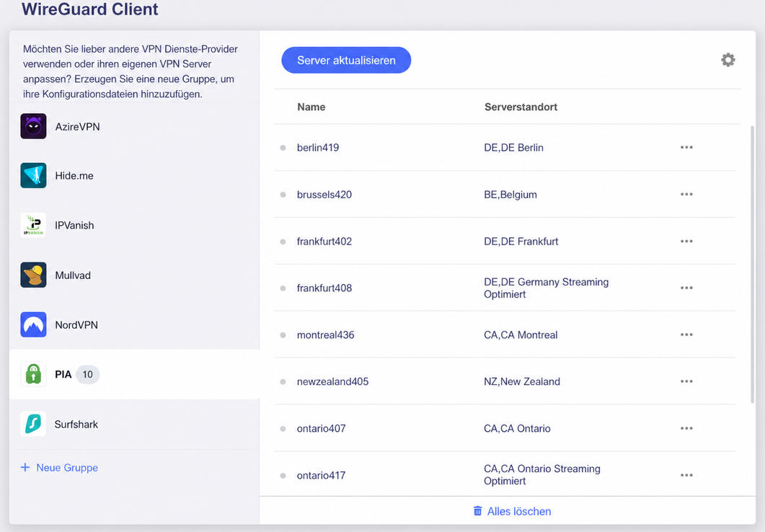Click location CA,CA Ontario Streaming Optimiert

coord(541,474)
